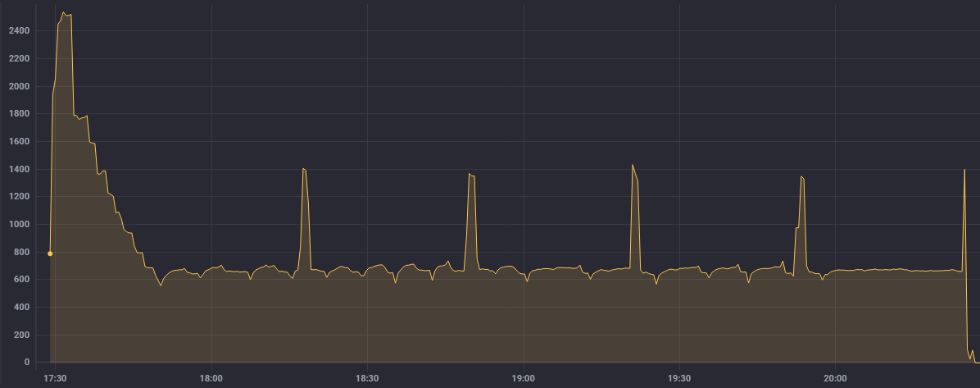Viewport: 980px width, 388px height.
Task: Click the 2400 y-axis label
Action: tap(20, 30)
